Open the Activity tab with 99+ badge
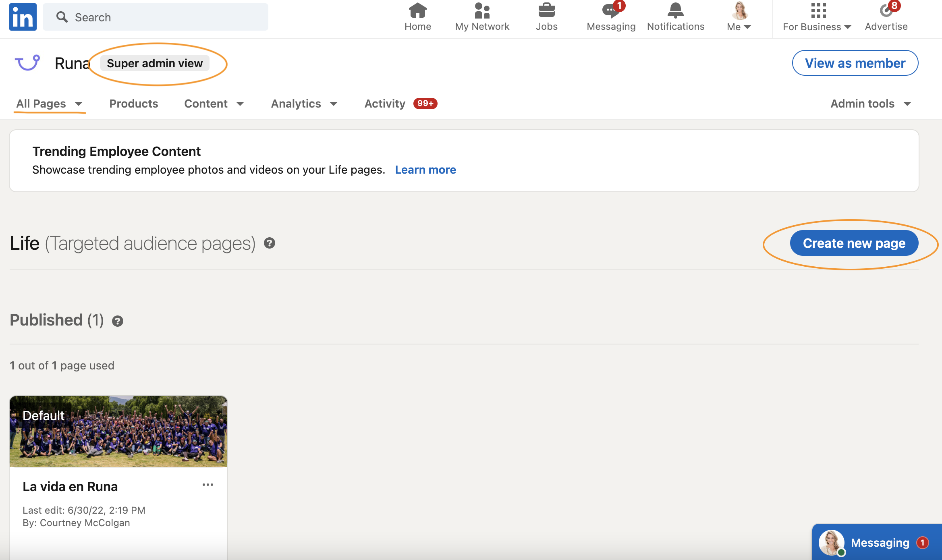This screenshot has height=560, width=942. pos(400,104)
